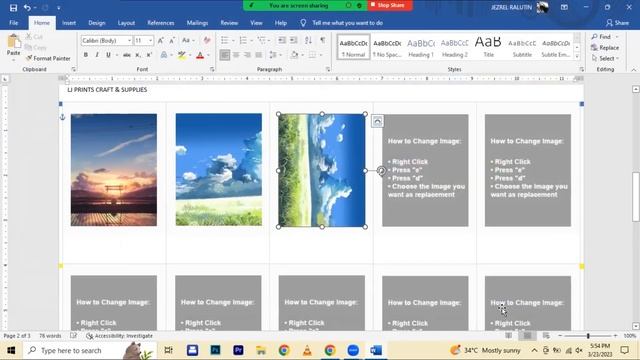Viewport: 640px width, 360px height.
Task: Open Layout Options next to selected image
Action: click(378, 121)
